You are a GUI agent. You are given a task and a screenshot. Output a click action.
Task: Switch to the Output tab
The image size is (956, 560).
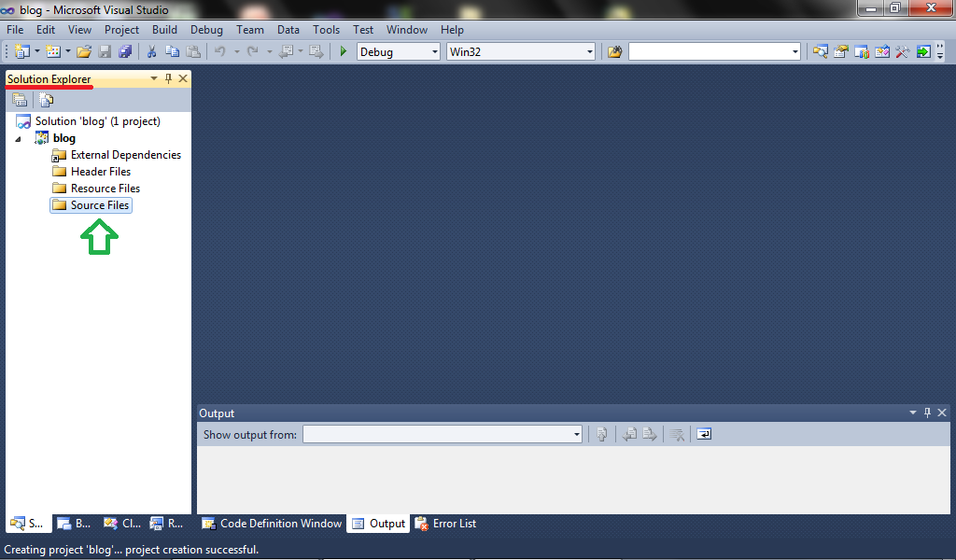(378, 524)
